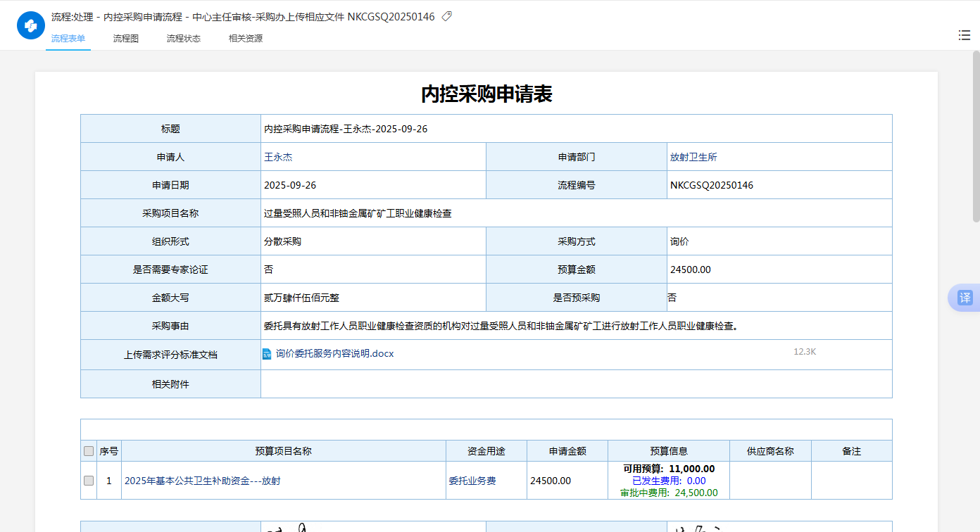Click the vertical scrollbar on the right edge
This screenshot has width=980, height=532.
click(976, 137)
